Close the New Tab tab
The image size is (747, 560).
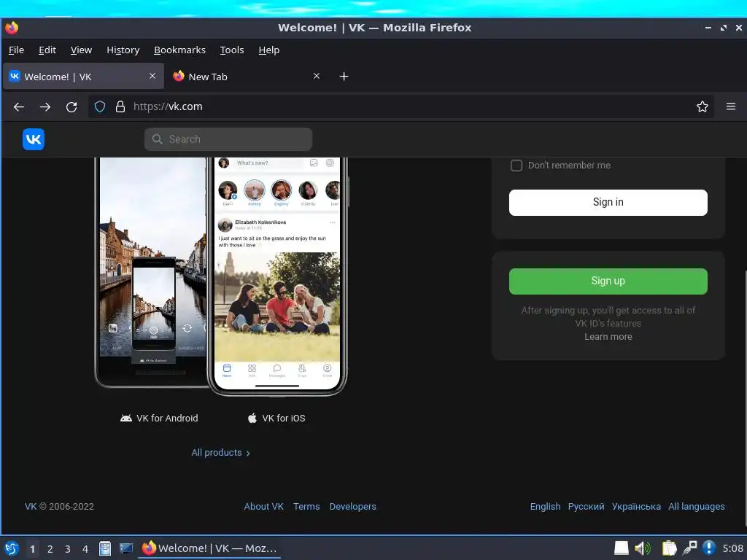click(x=317, y=76)
